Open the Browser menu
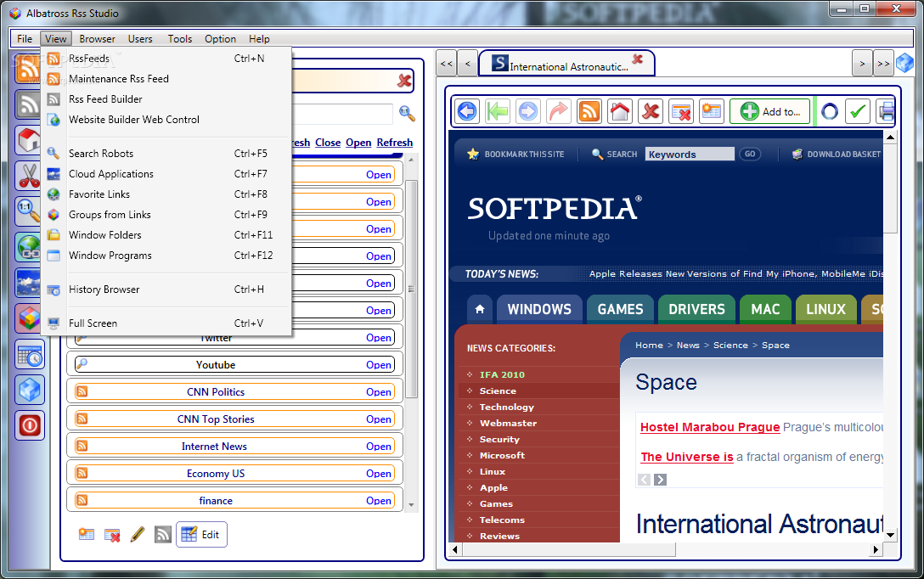Image resolution: width=924 pixels, height=579 pixels. (x=97, y=39)
